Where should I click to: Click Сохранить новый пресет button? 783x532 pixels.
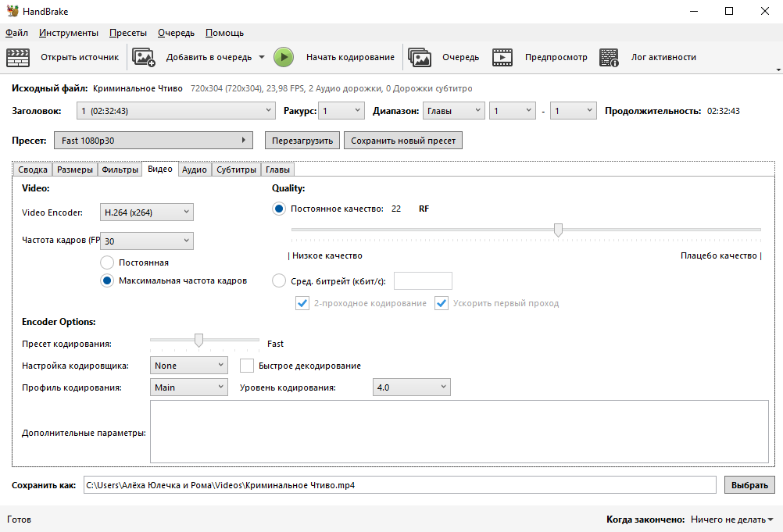[403, 141]
